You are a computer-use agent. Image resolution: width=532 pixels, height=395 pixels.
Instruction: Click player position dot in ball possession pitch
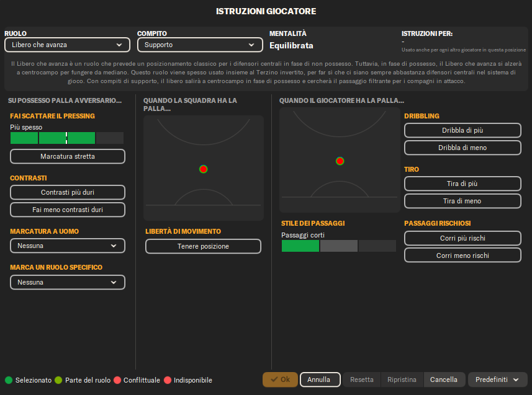point(340,161)
